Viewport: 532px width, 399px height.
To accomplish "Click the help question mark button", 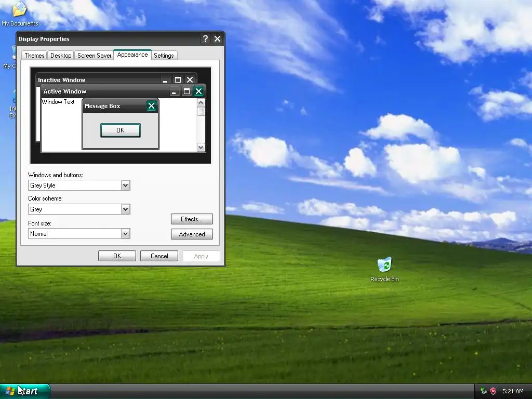I will [205, 38].
